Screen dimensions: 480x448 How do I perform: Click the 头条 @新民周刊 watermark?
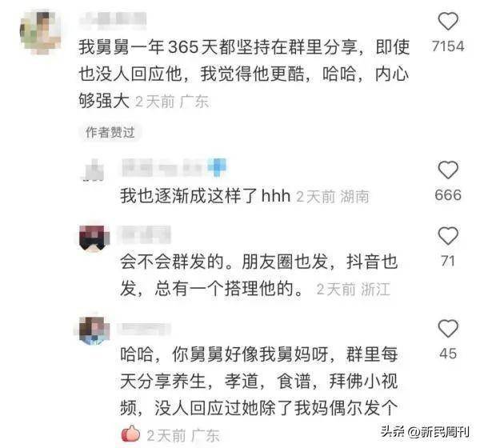click(425, 432)
